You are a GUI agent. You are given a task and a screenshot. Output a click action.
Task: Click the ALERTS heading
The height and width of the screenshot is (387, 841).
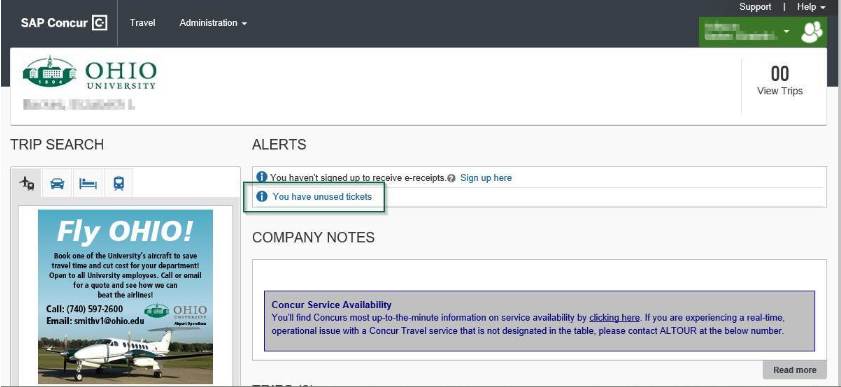279,145
